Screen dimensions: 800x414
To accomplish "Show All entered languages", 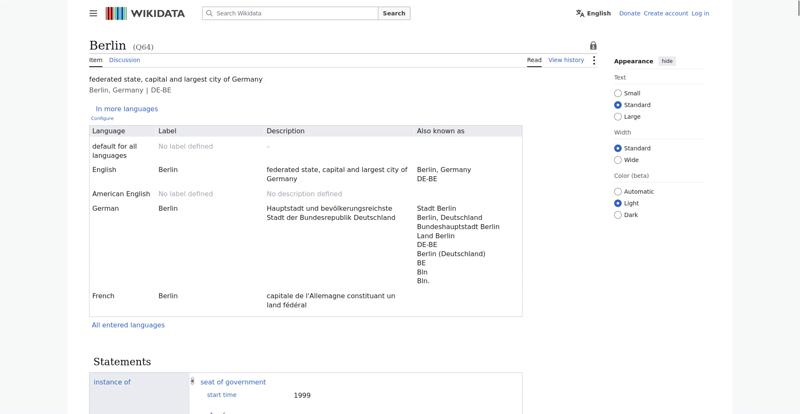I will [128, 325].
